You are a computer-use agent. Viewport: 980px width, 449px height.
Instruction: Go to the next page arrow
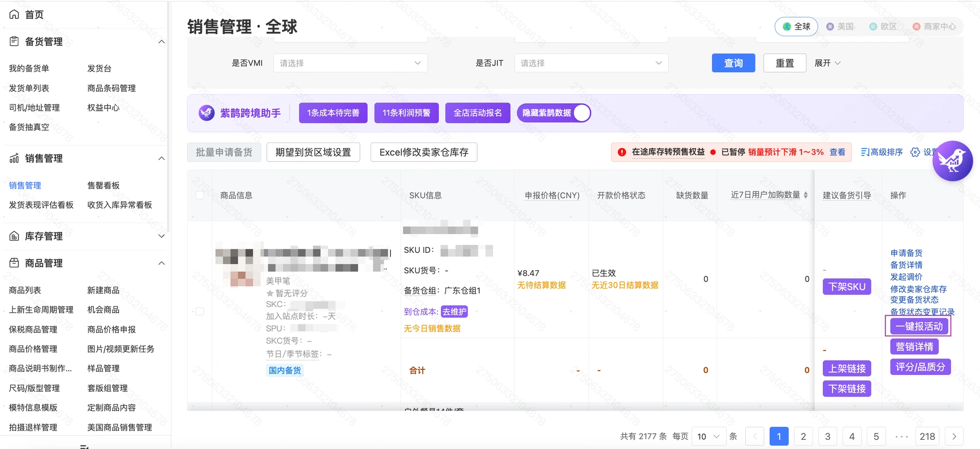(954, 436)
